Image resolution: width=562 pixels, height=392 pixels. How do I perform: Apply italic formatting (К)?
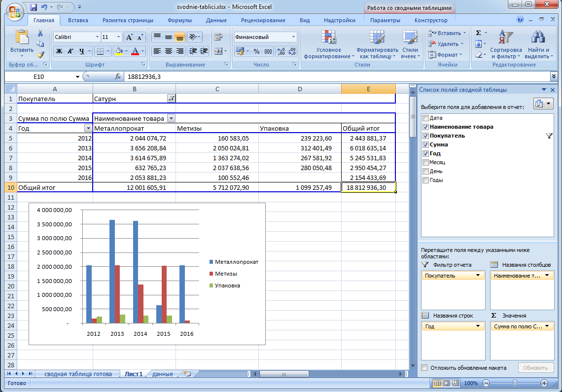[70, 51]
